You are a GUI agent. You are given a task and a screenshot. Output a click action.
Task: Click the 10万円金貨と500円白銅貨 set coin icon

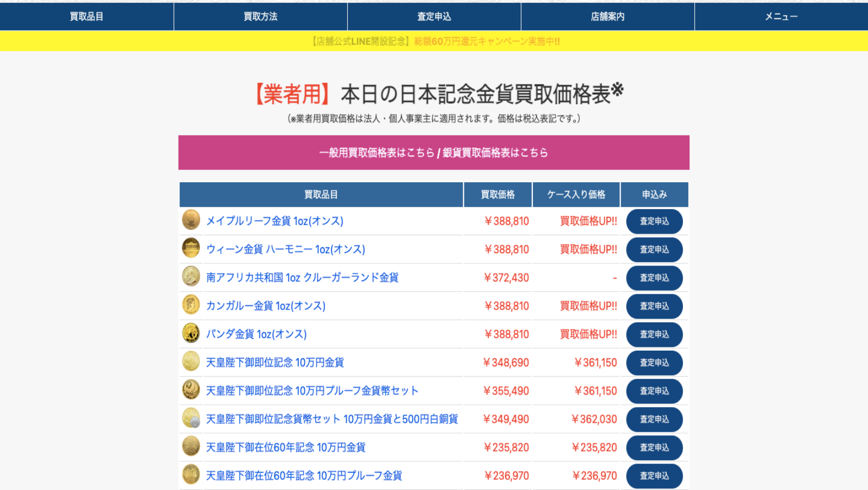(x=191, y=418)
